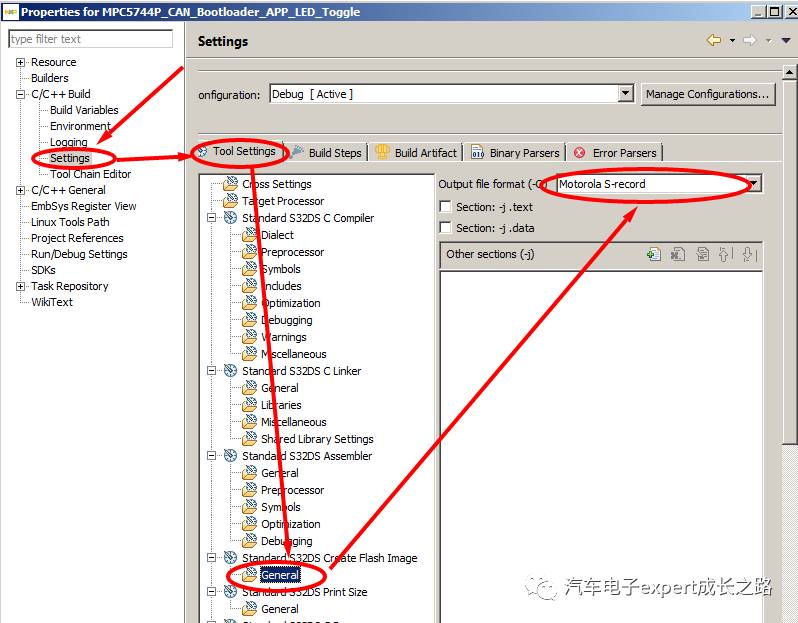Select Run/Debug Settings in left tree
The height and width of the screenshot is (623, 798).
[x=79, y=254]
